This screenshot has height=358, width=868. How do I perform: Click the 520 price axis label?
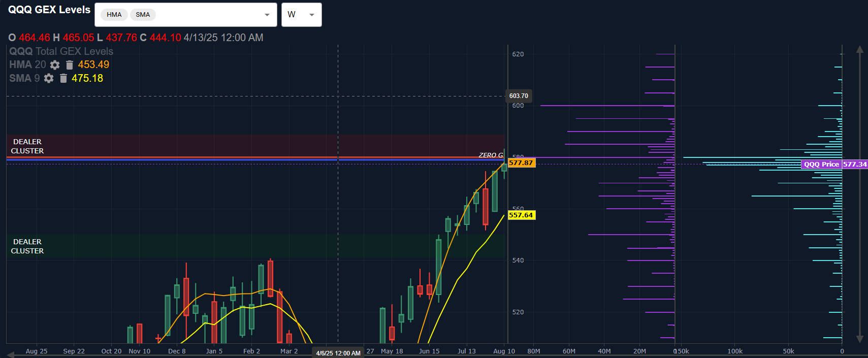[518, 312]
